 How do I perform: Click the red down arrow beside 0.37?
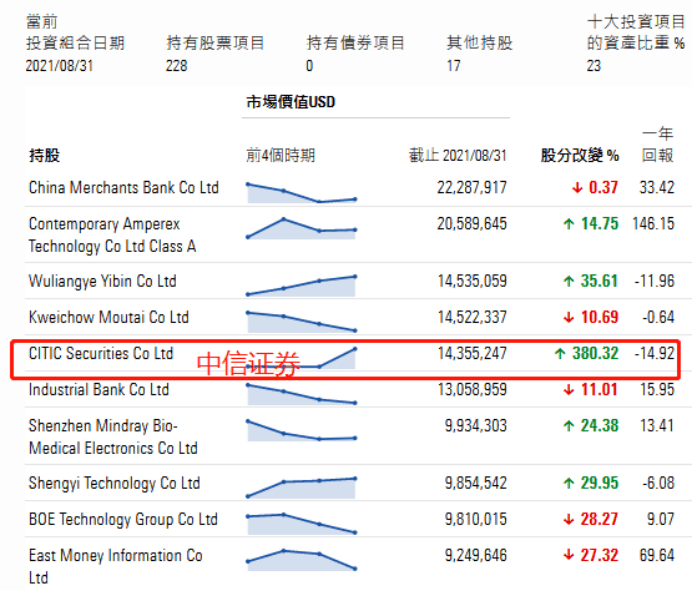[x=577, y=188]
